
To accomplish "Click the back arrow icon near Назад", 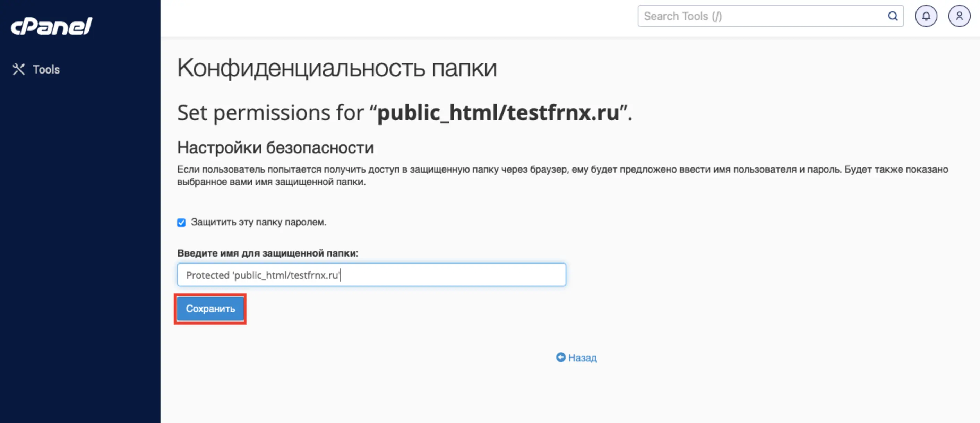I will [560, 357].
